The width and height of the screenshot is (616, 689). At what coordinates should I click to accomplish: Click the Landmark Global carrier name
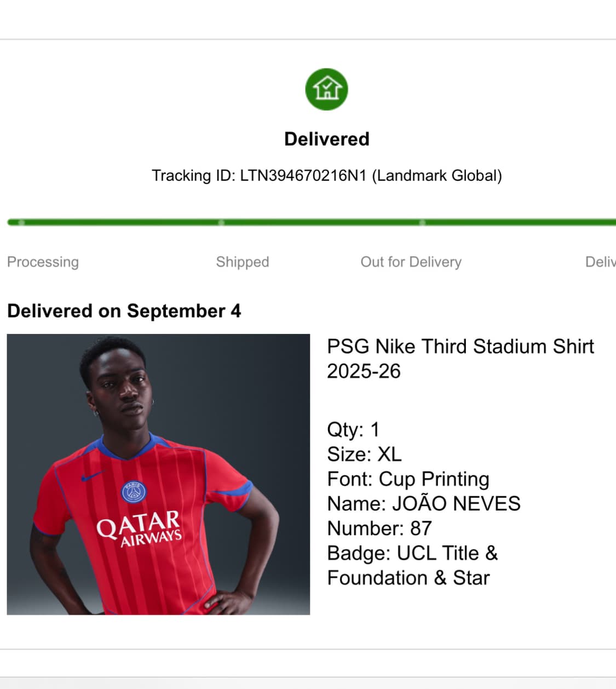pos(437,175)
